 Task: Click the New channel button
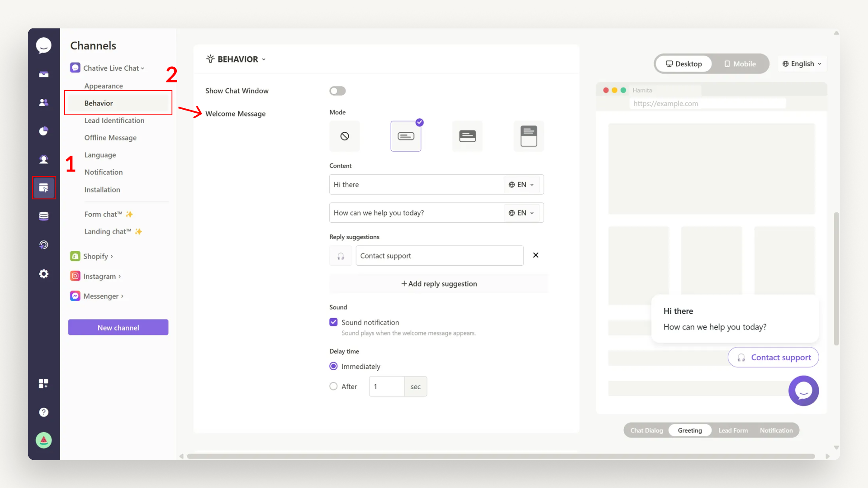tap(118, 328)
